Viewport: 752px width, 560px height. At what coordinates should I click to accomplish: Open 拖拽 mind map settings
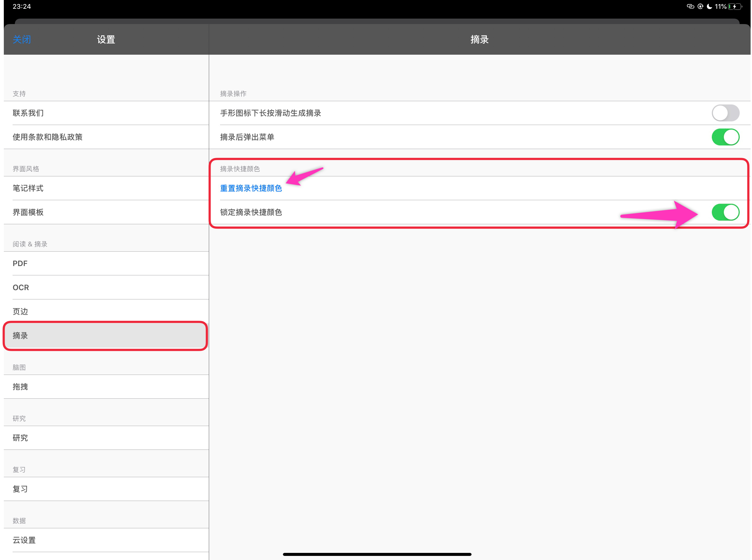[106, 387]
